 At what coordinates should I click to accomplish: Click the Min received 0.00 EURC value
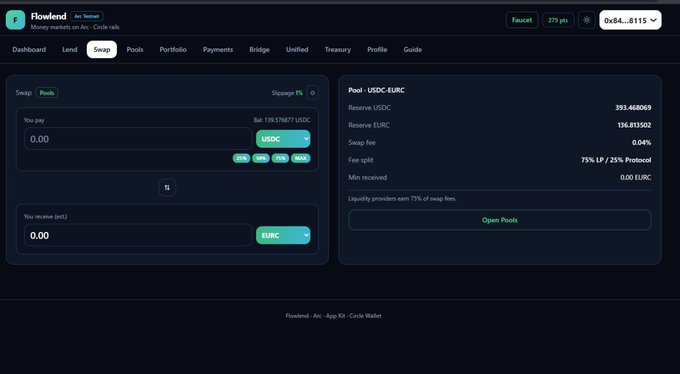(635, 177)
